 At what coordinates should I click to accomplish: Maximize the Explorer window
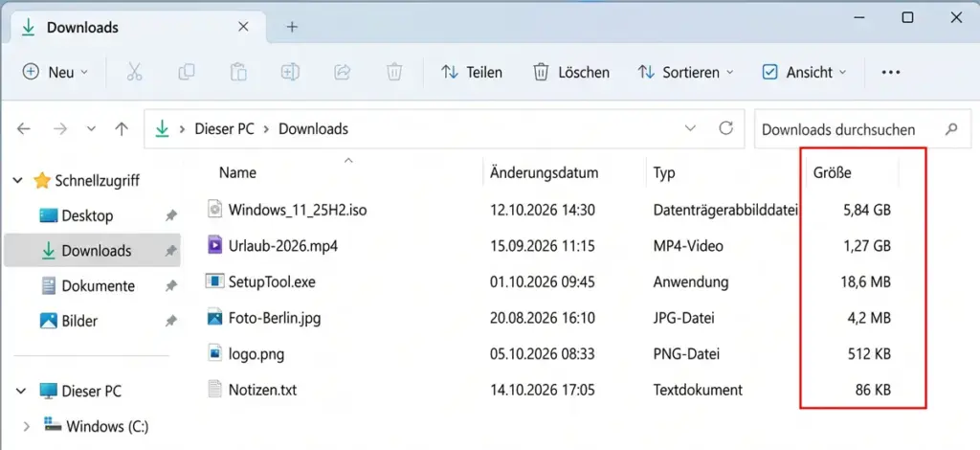(907, 17)
